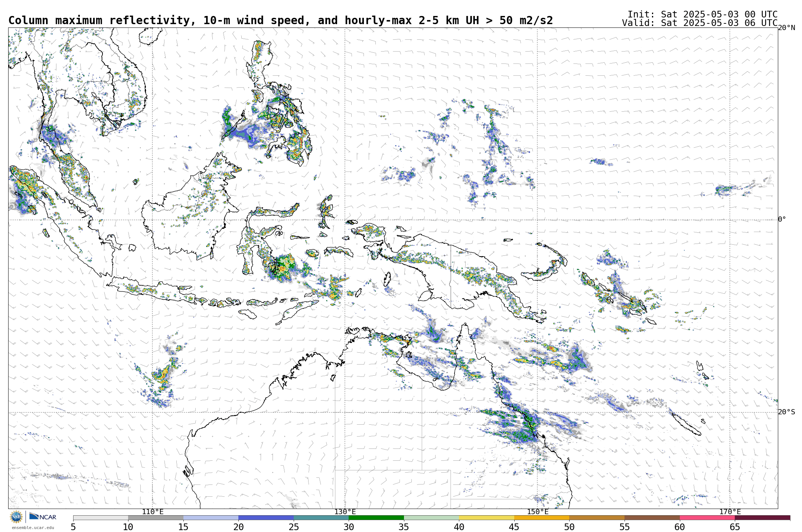The width and height of the screenshot is (802, 532).
Task: Click the 110°E longitude label
Action: coord(153,512)
